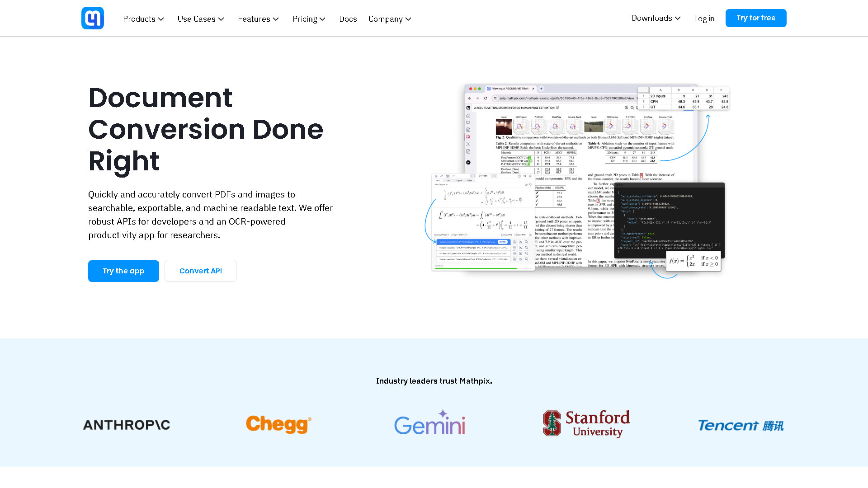The height and width of the screenshot is (488, 868).
Task: Expand the Company menu
Action: pos(389,19)
